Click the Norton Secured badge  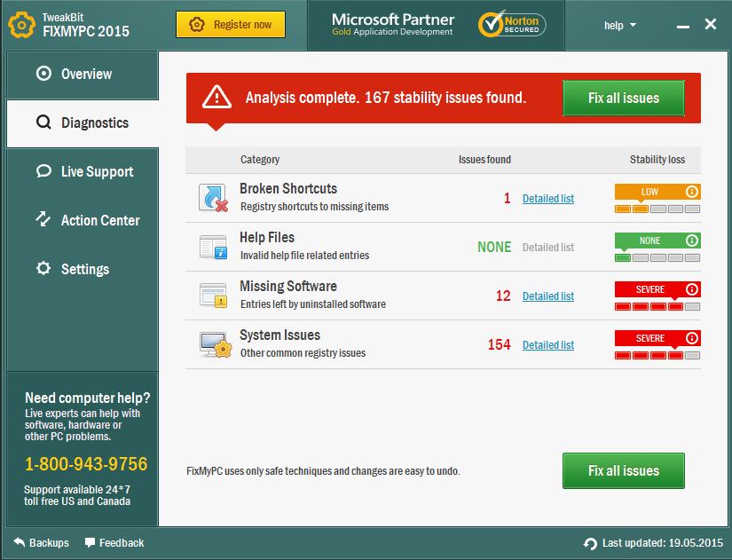click(512, 25)
